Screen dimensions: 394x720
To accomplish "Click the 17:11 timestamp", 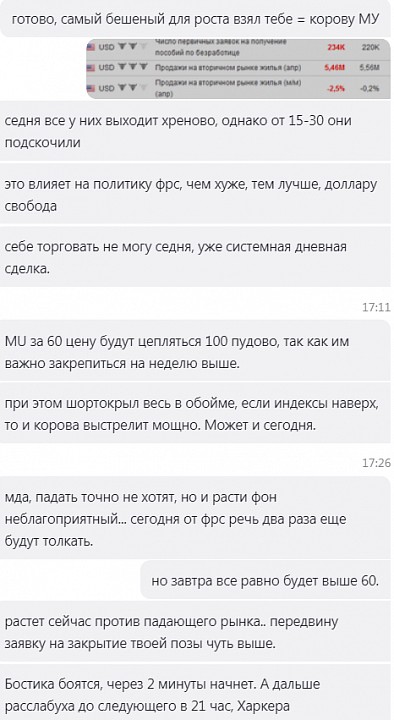I will pyautogui.click(x=376, y=307).
